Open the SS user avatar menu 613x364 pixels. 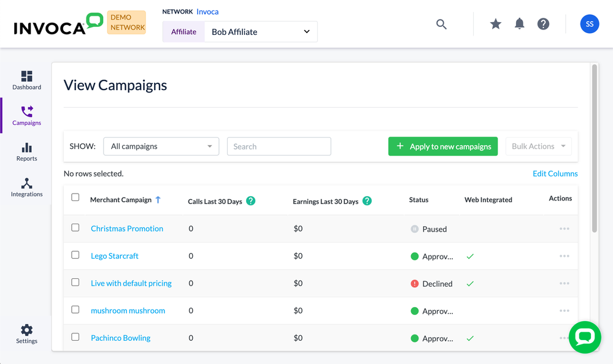589,24
